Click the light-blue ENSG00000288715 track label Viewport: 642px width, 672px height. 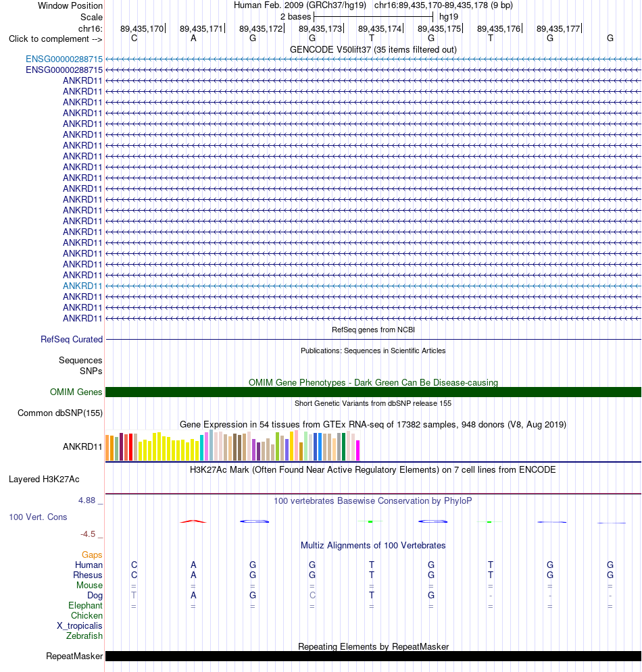click(64, 59)
